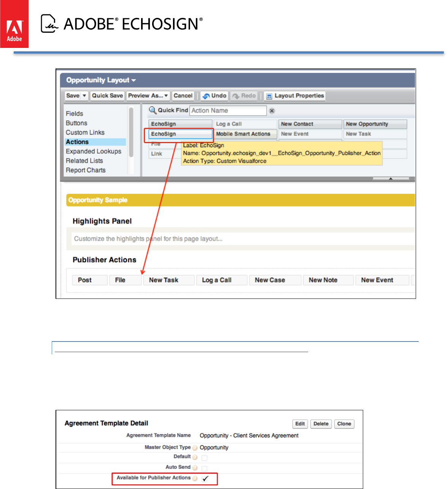
Task: Click New Event in Publisher Actions
Action: 382,280
